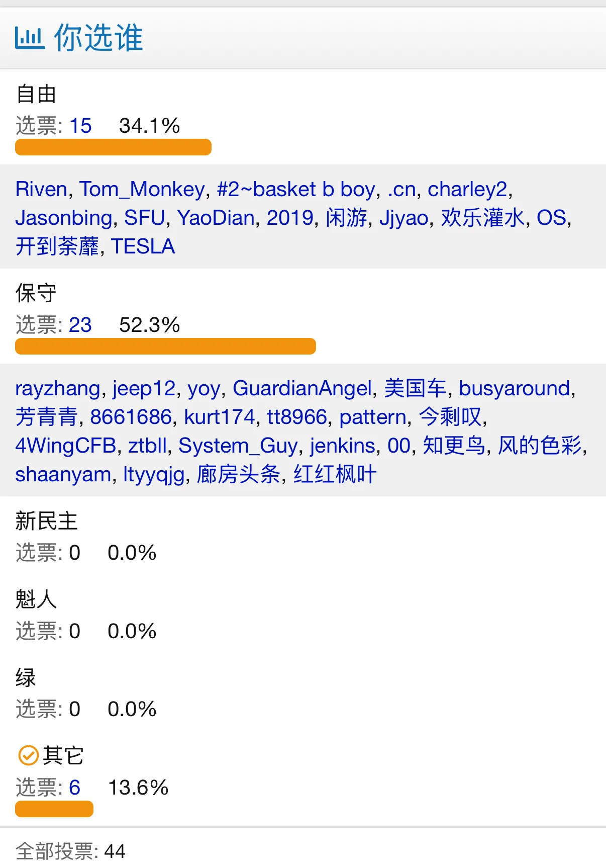The width and height of the screenshot is (606, 868).
Task: Open the 15 votes count for 自由
Action: click(x=80, y=126)
